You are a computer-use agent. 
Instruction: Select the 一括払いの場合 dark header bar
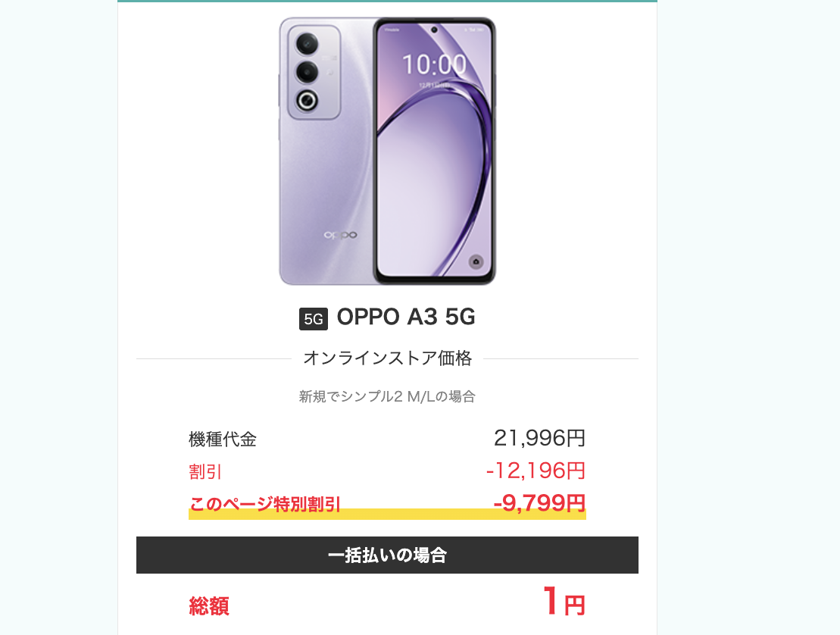tap(387, 555)
